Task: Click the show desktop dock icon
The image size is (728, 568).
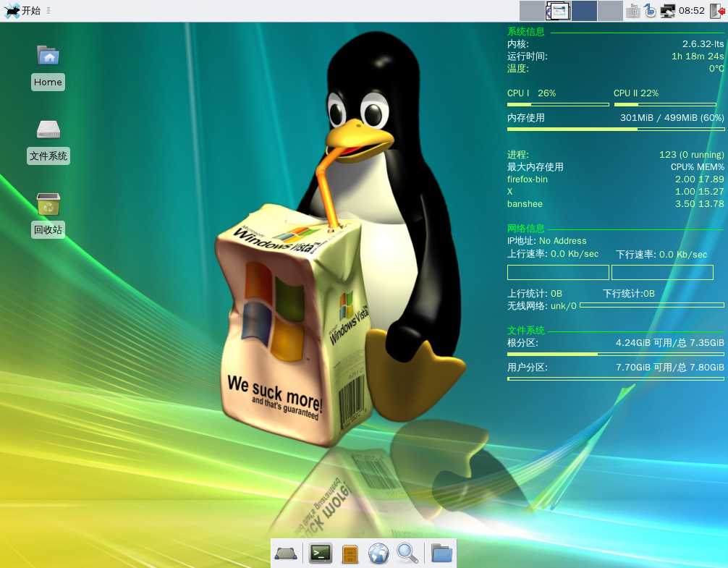Action: [286, 554]
